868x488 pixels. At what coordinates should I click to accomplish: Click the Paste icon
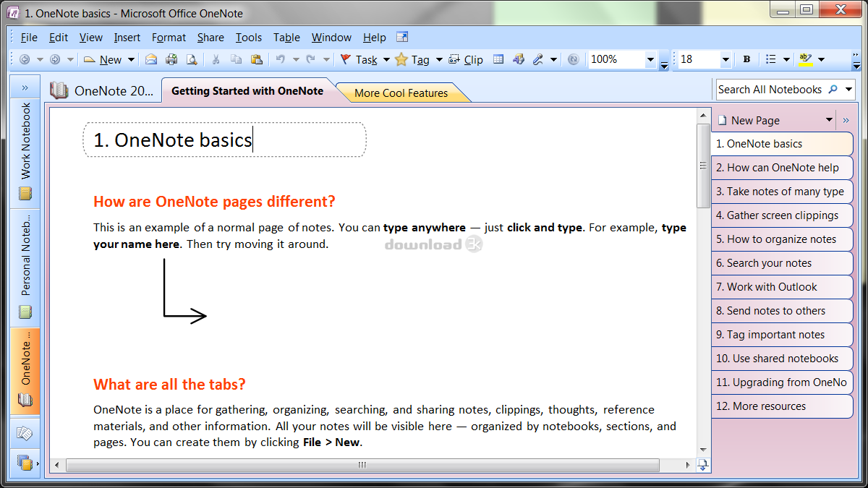257,59
